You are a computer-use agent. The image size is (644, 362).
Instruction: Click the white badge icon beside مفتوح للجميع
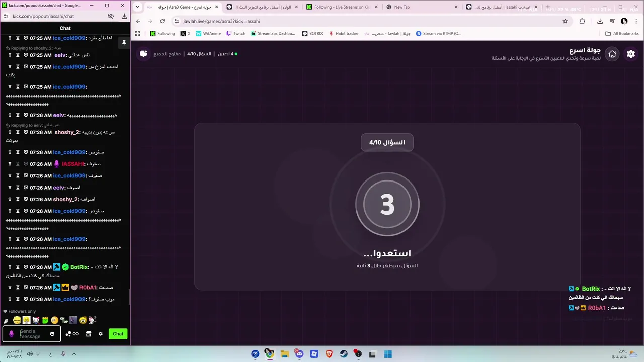[x=144, y=54]
